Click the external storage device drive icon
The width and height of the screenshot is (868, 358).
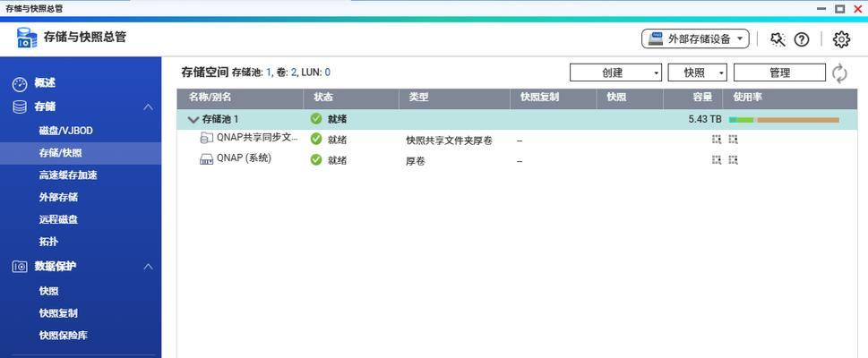(656, 38)
